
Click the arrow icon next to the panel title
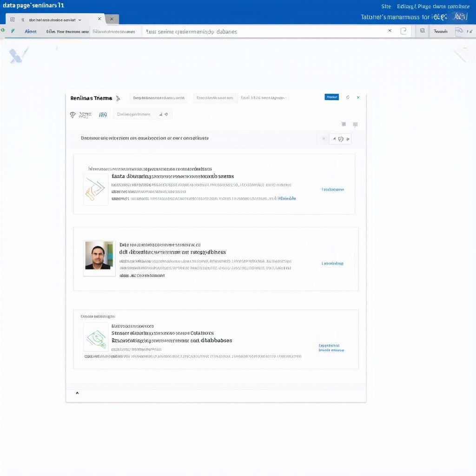tap(118, 98)
